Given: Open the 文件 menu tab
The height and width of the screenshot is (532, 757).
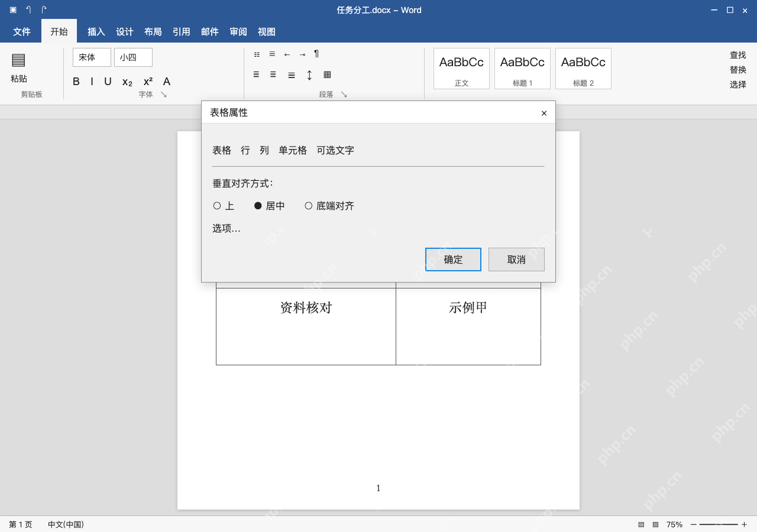Looking at the screenshot, I should [22, 32].
